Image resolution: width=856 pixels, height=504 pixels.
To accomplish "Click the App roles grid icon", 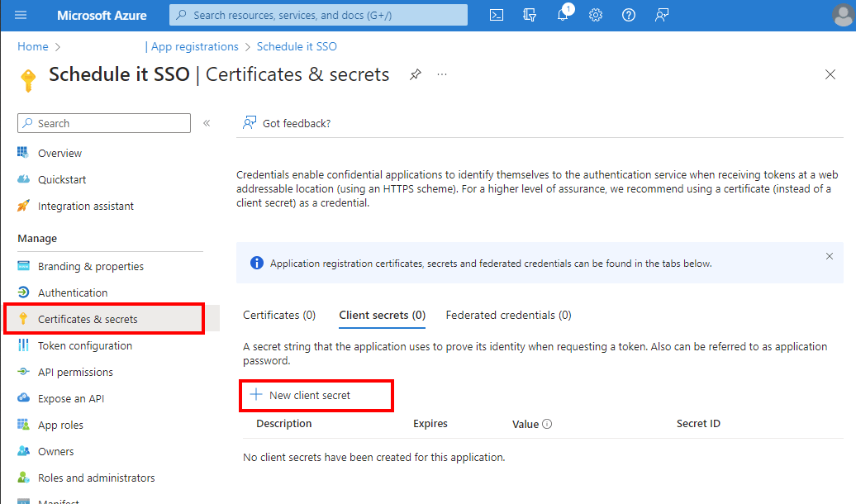I will pos(23,425).
